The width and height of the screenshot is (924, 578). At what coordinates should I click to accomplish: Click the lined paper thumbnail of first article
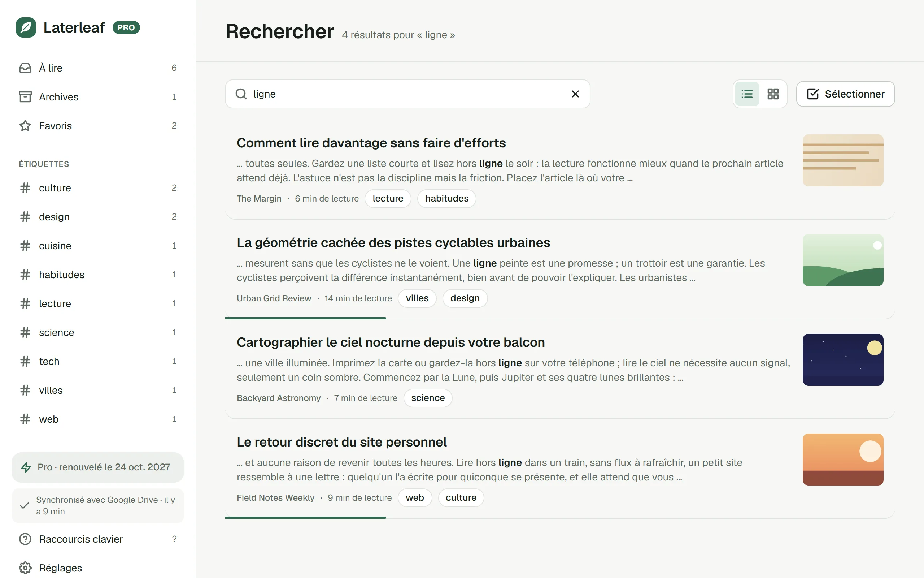(843, 160)
